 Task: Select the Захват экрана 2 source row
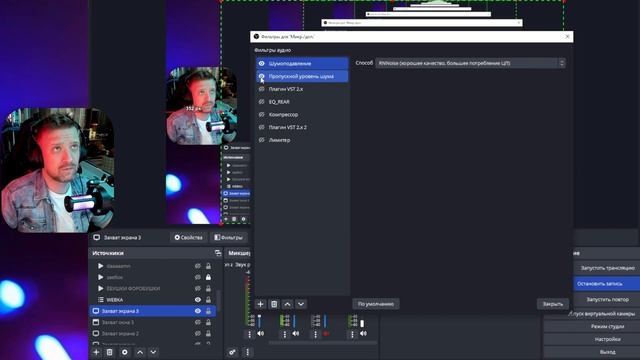coord(152,333)
